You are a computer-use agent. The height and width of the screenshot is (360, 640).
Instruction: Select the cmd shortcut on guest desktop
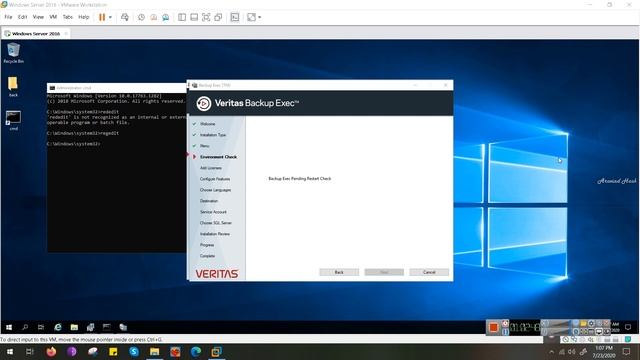coord(13,120)
